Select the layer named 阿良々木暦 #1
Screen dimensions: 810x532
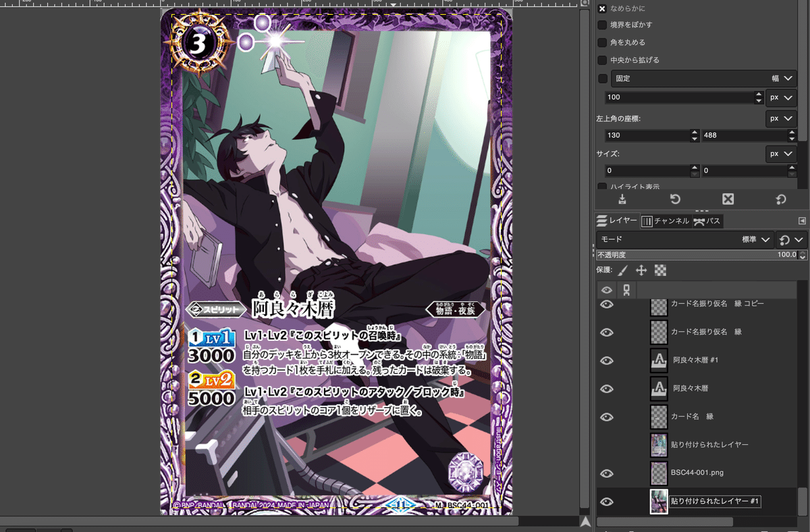click(695, 361)
